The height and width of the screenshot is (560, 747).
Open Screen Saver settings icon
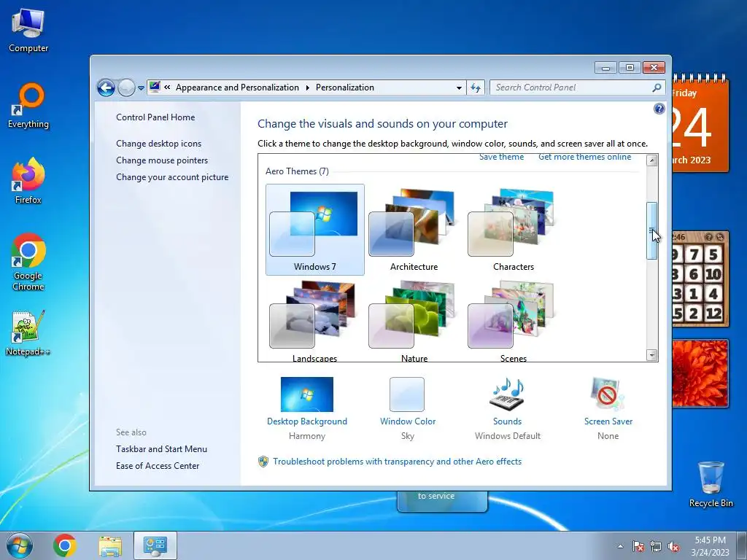click(x=608, y=394)
